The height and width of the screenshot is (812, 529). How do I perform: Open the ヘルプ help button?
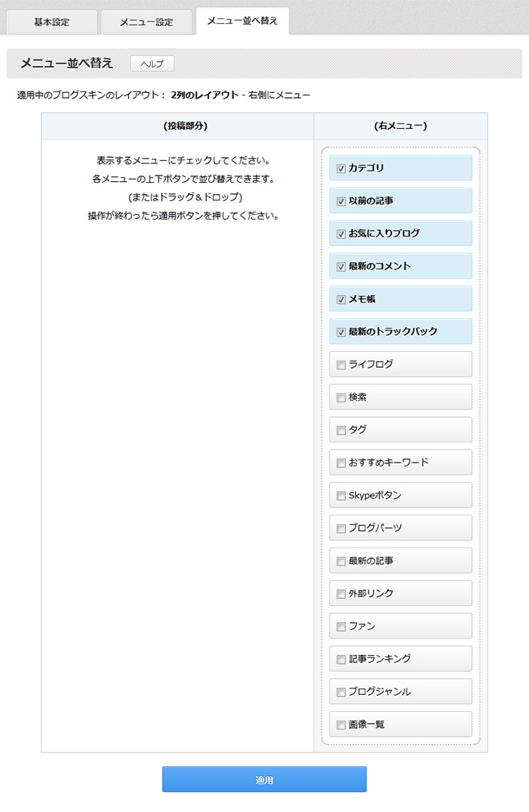tap(152, 63)
